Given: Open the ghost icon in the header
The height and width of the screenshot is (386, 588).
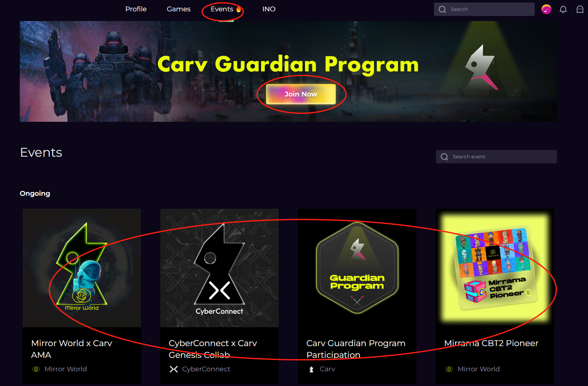Looking at the screenshot, I should (x=580, y=9).
